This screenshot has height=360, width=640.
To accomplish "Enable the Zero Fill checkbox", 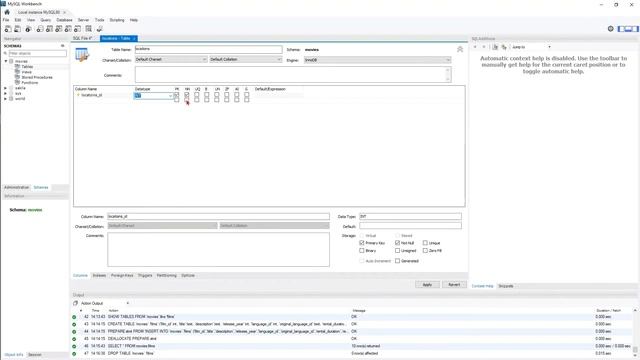I will tap(425, 251).
